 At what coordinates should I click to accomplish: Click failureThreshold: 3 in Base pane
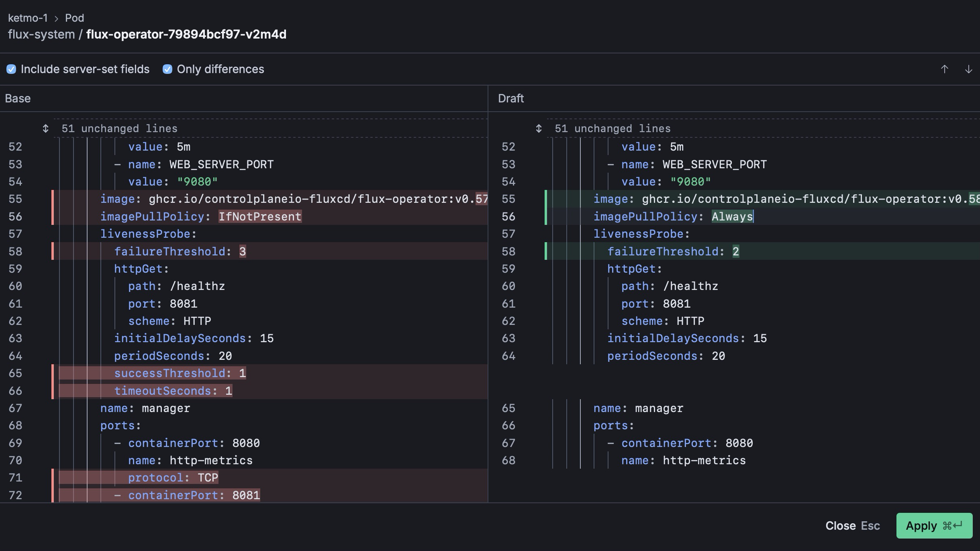point(180,251)
